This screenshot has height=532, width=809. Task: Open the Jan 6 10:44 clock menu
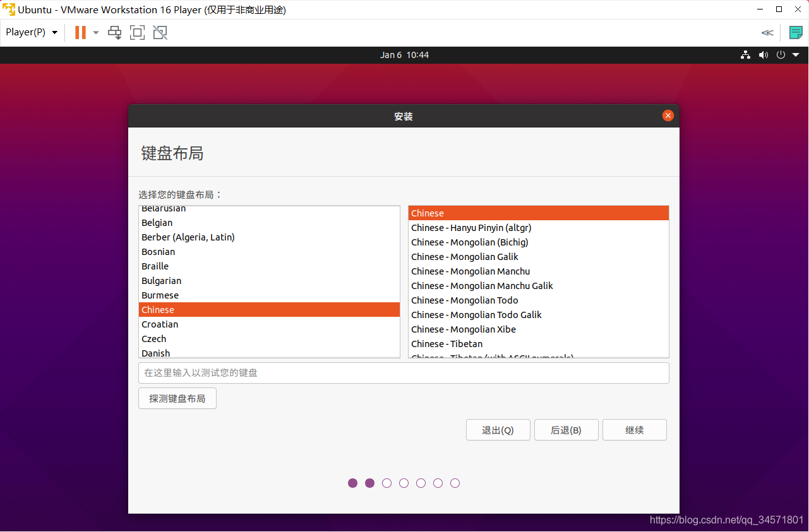click(x=404, y=55)
